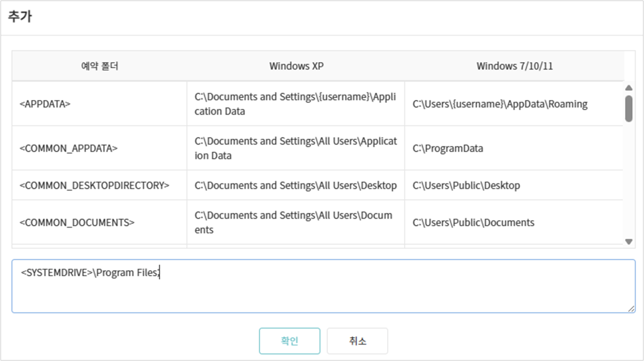Click the table's vertical scrollbar thumb
This screenshot has width=644, height=361.
point(629,108)
